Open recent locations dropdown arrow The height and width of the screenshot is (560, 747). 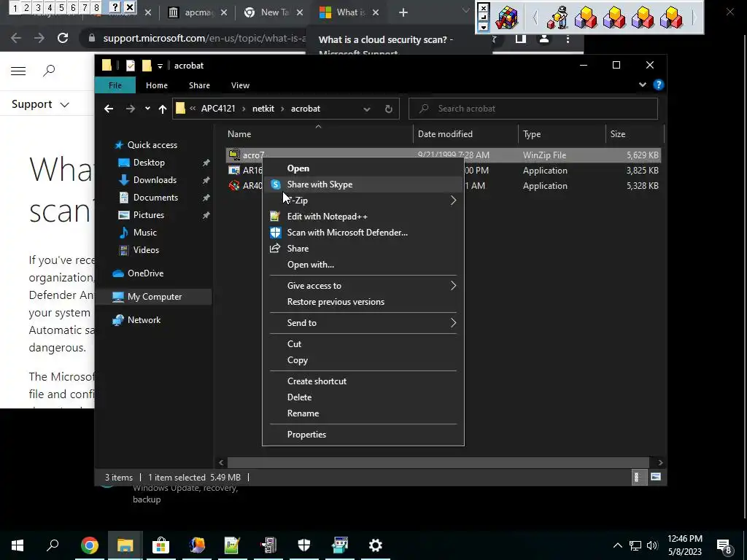click(x=147, y=109)
